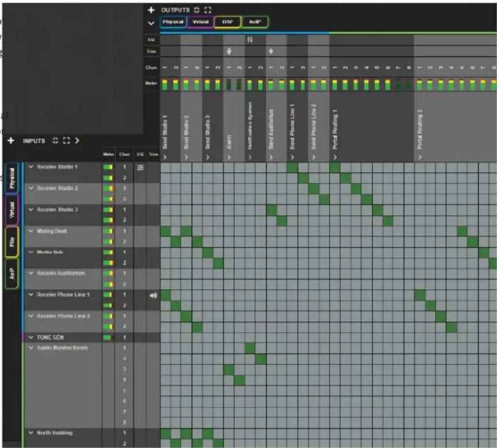Click the trim icon above the Alarm output
This screenshot has width=497, height=448.
(x=229, y=51)
